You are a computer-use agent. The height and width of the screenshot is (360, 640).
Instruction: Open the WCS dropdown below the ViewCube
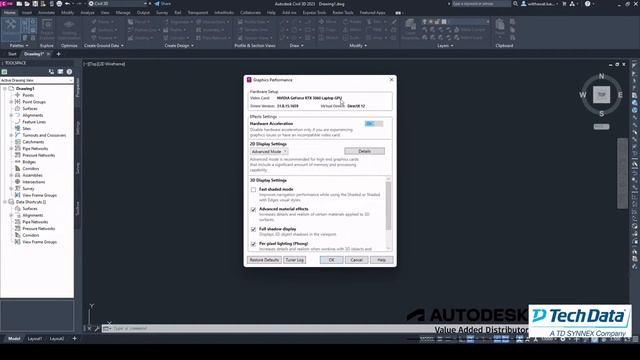pyautogui.click(x=602, y=127)
